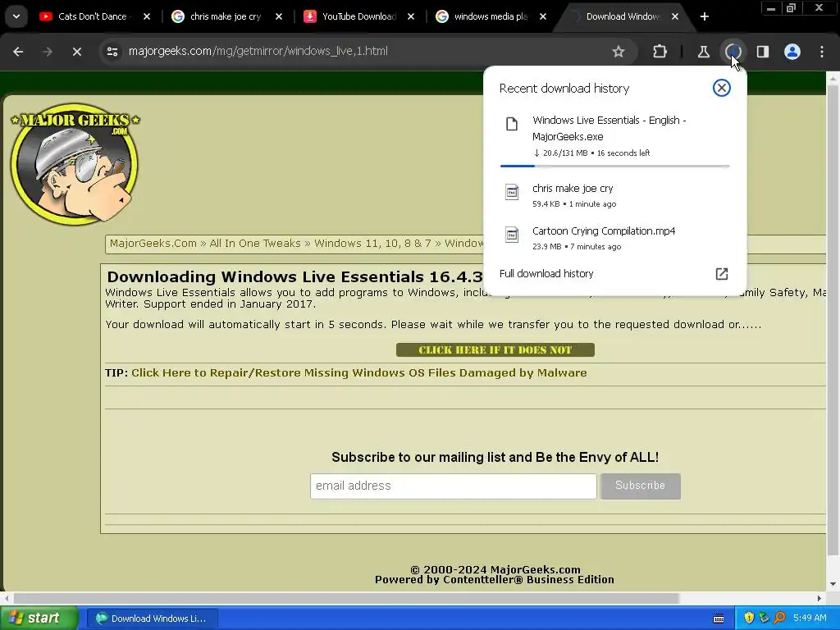This screenshot has width=840, height=630.
Task: Select the Download Windows Live tab
Action: (x=622, y=16)
